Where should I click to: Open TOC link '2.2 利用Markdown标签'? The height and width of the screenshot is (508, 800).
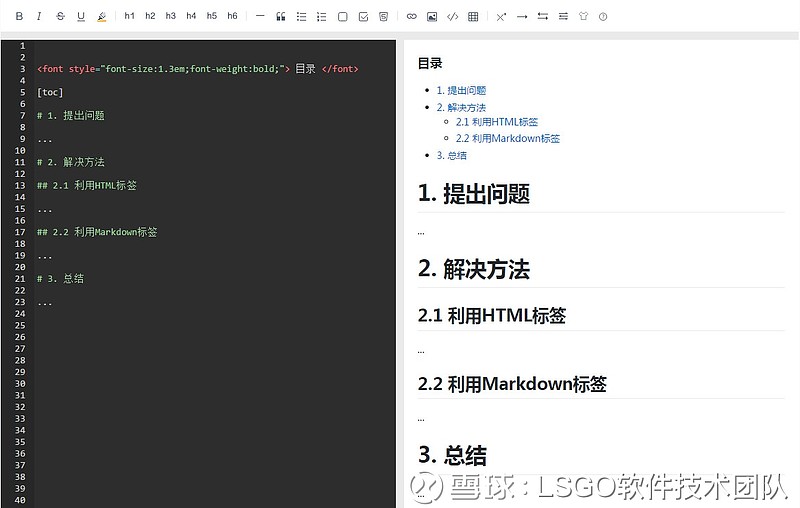point(508,138)
